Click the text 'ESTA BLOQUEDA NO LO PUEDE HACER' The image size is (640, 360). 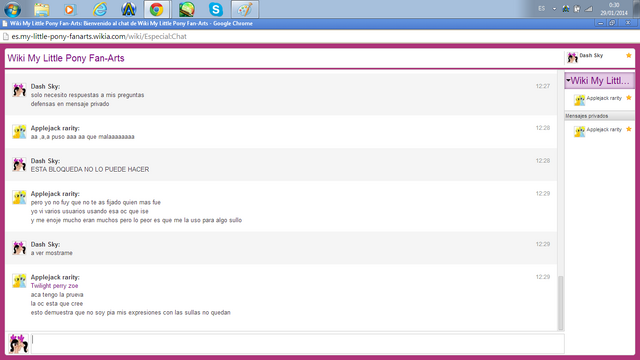(x=90, y=169)
